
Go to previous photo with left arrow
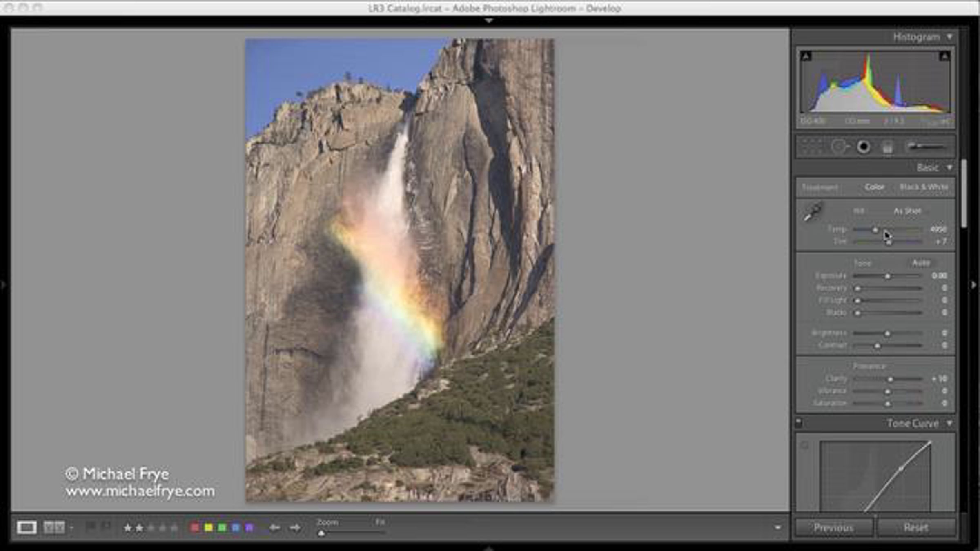point(274,528)
